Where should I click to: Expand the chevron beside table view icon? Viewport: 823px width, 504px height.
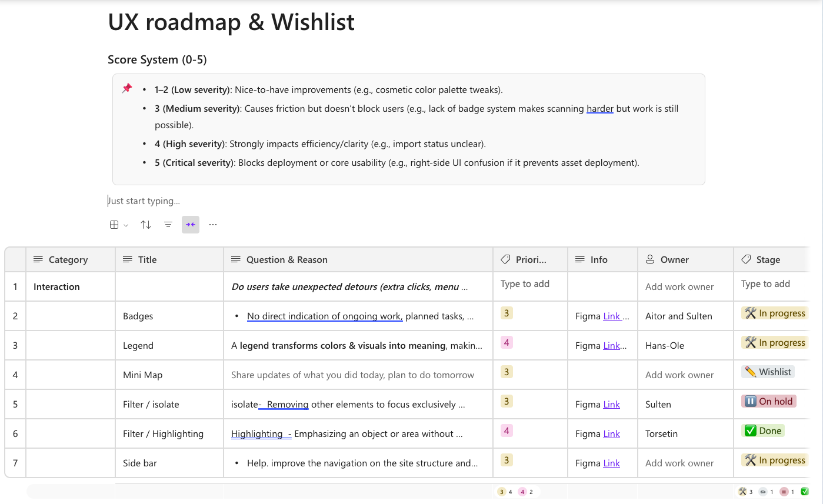click(126, 225)
